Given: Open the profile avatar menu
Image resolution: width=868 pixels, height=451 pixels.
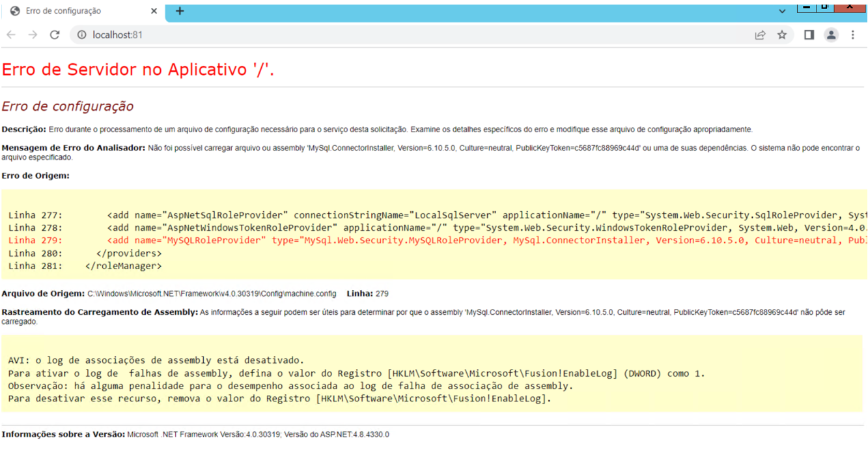Looking at the screenshot, I should coord(831,35).
